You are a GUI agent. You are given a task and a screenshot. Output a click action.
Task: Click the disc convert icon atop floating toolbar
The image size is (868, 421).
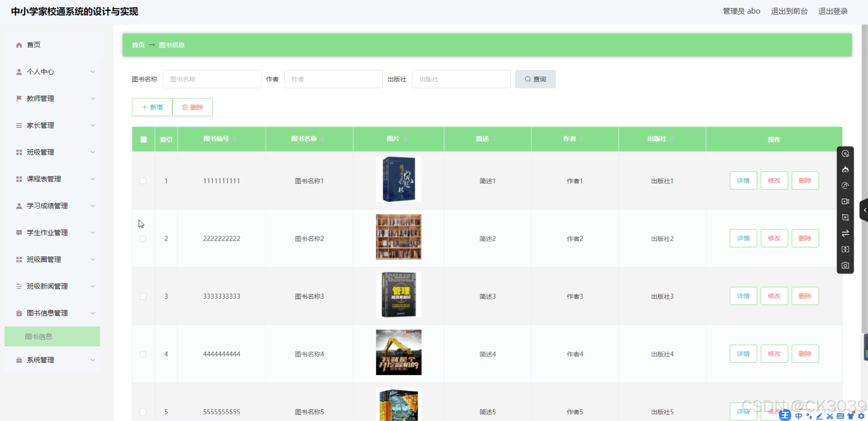click(845, 154)
